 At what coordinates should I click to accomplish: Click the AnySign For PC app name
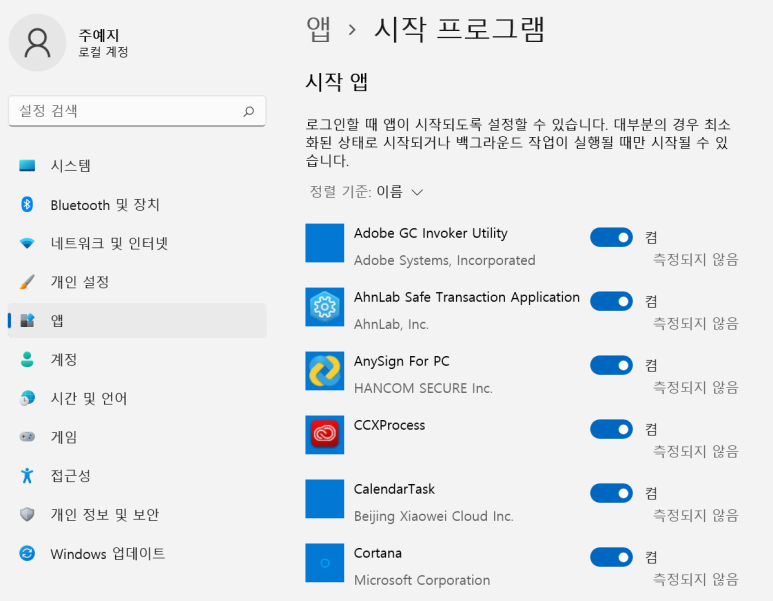[401, 361]
